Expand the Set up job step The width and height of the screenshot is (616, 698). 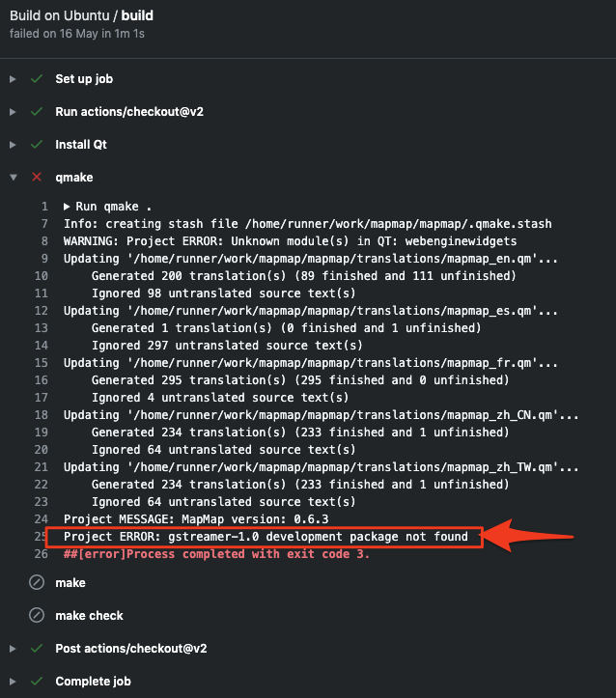13,79
